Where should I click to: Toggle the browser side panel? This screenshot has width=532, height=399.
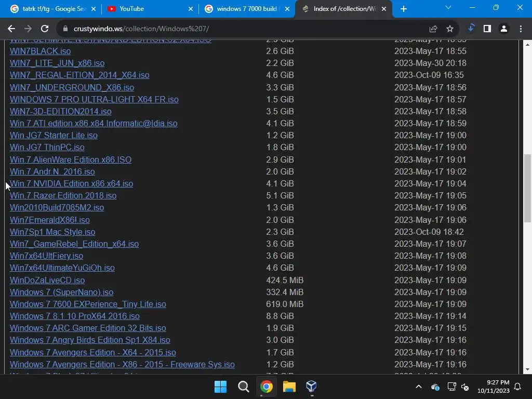click(x=487, y=29)
